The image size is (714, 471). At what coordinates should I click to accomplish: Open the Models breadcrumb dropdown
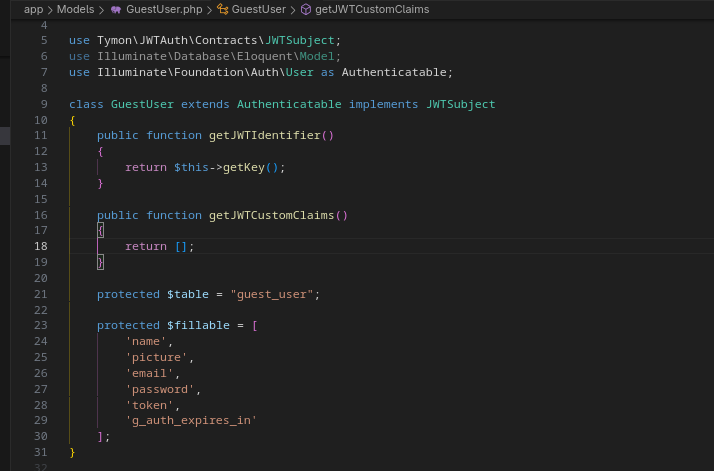pos(75,9)
